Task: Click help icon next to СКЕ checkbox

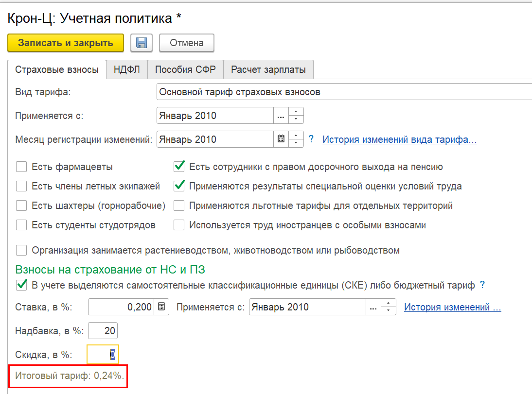Action: (x=482, y=285)
